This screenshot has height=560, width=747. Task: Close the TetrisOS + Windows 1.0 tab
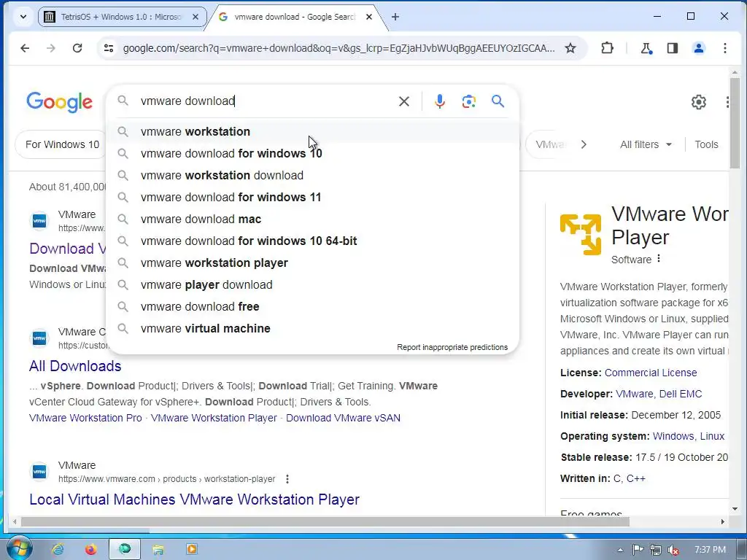[196, 17]
